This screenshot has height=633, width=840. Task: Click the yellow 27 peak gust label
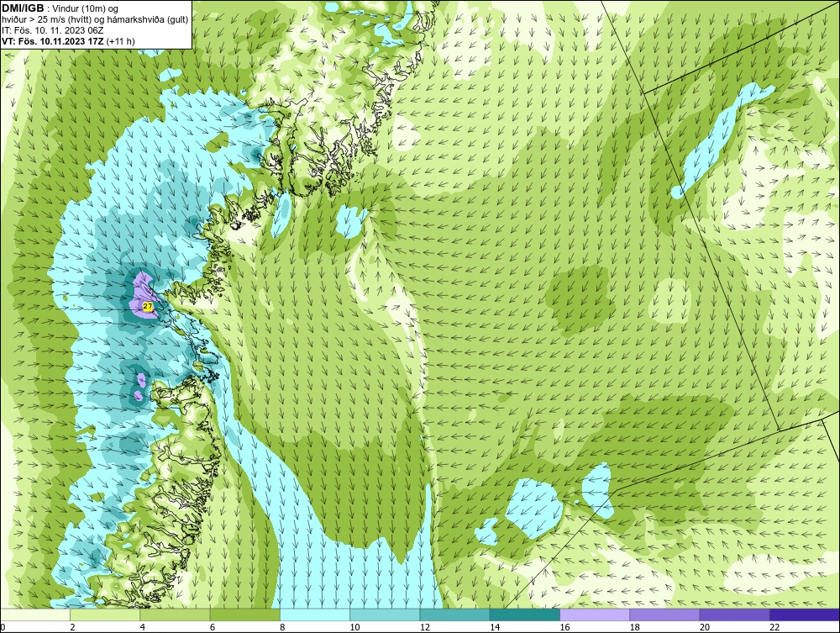click(x=149, y=306)
